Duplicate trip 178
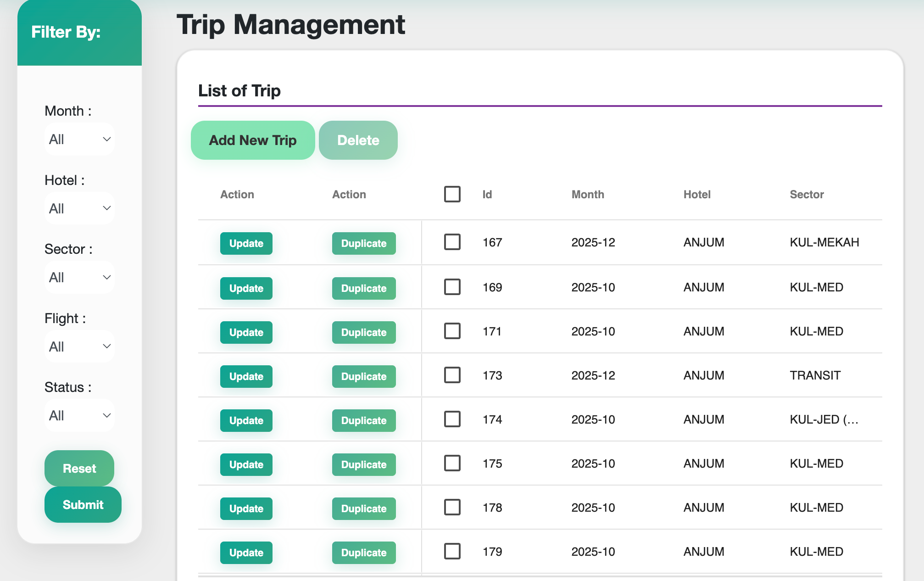924x581 pixels. click(x=364, y=508)
